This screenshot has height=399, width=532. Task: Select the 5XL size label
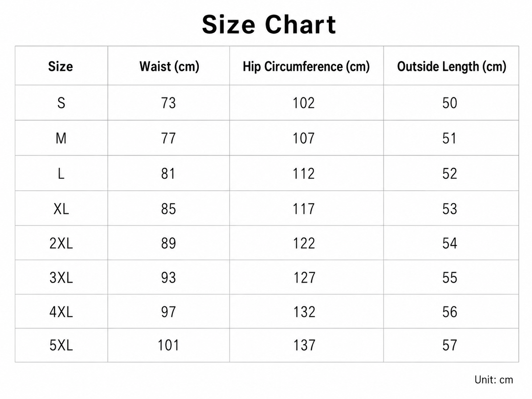(x=61, y=345)
